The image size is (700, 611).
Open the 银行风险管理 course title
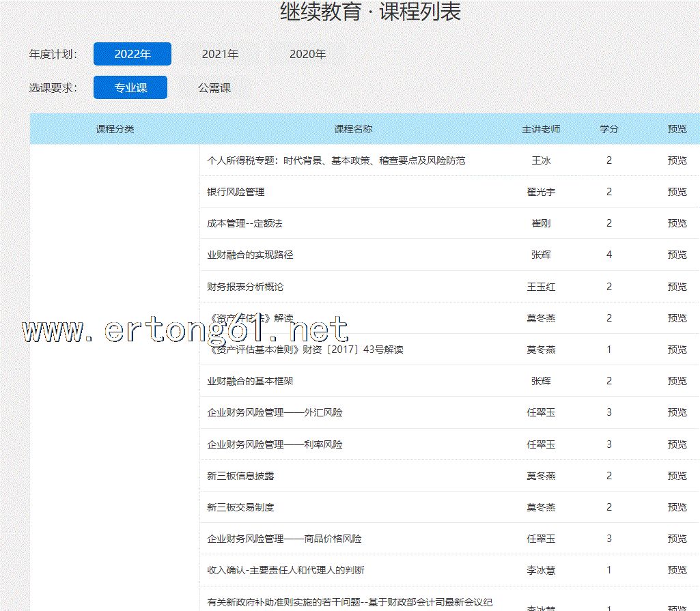tap(236, 192)
